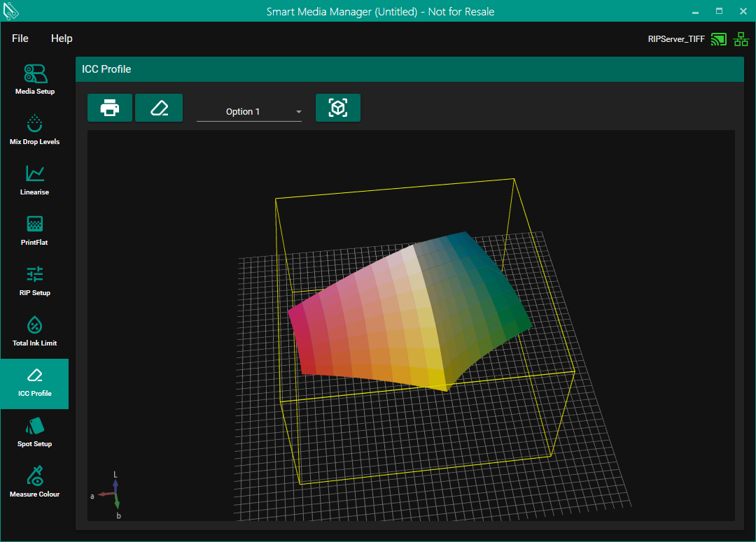The height and width of the screenshot is (542, 756).
Task: Toggle the 3D cube view button
Action: tap(338, 108)
